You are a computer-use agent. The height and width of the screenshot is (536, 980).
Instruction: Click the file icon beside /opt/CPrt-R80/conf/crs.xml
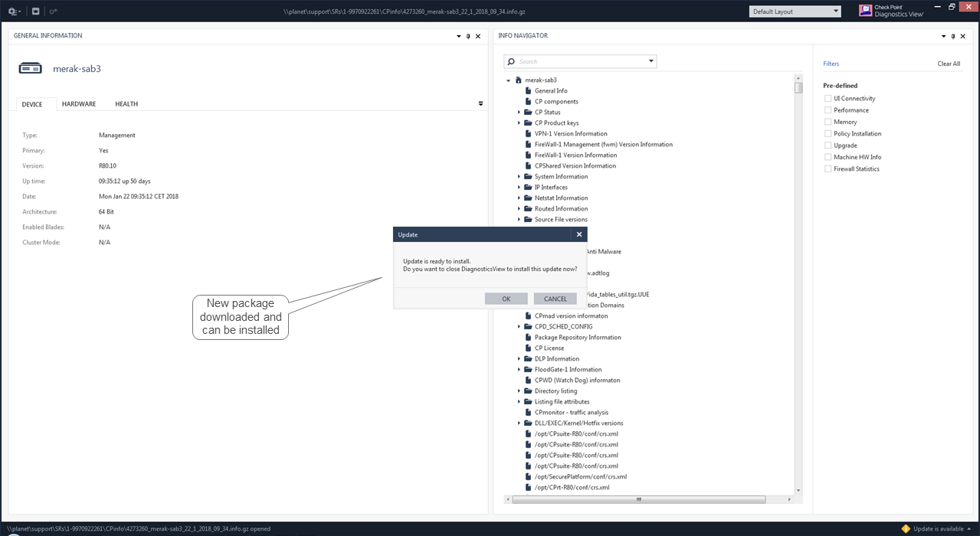528,487
